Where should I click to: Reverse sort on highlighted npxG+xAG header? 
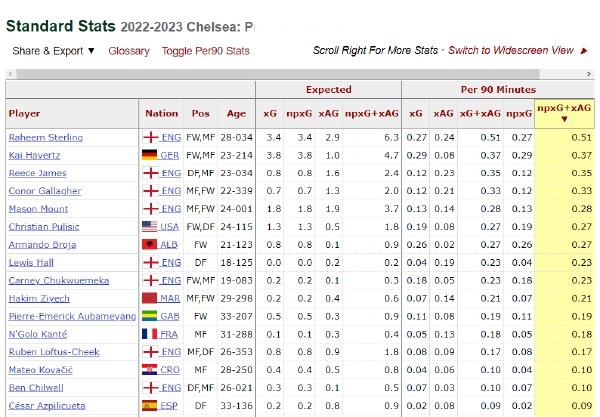564,113
